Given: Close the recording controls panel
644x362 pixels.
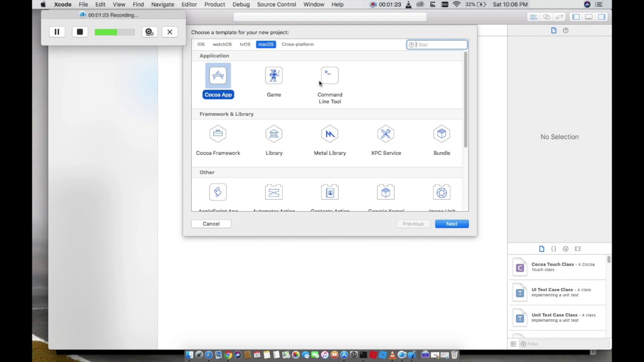Looking at the screenshot, I should pyautogui.click(x=170, y=32).
